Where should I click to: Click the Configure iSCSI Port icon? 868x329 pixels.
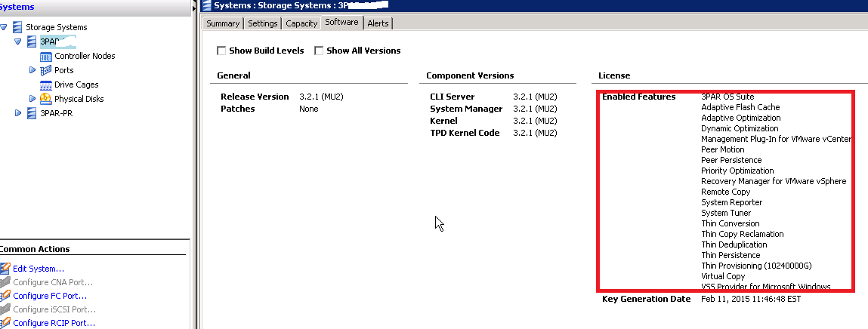5,309
